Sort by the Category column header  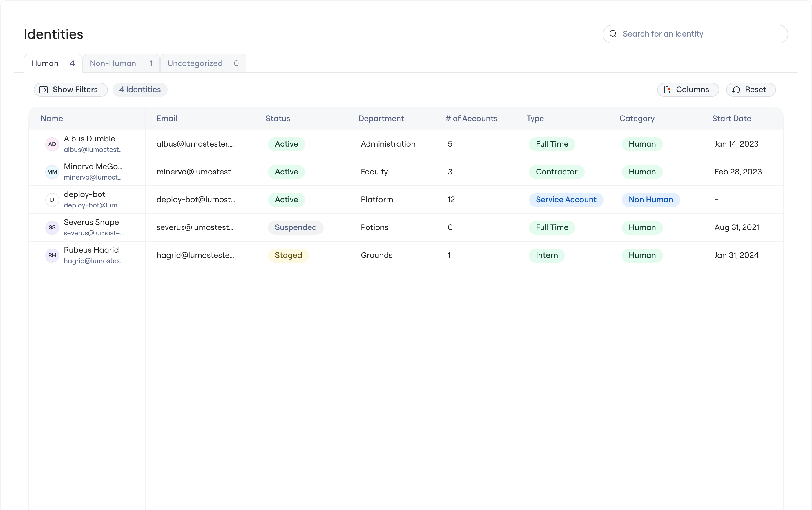coord(637,119)
